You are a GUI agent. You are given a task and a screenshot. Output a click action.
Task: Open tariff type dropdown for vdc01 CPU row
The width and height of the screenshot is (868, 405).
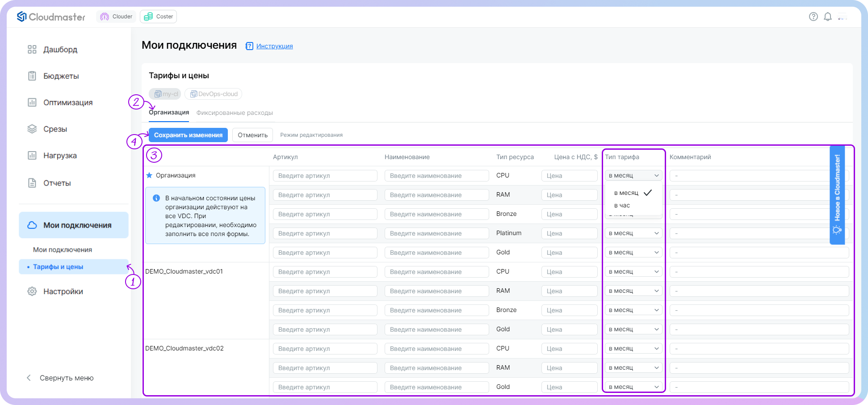(633, 272)
